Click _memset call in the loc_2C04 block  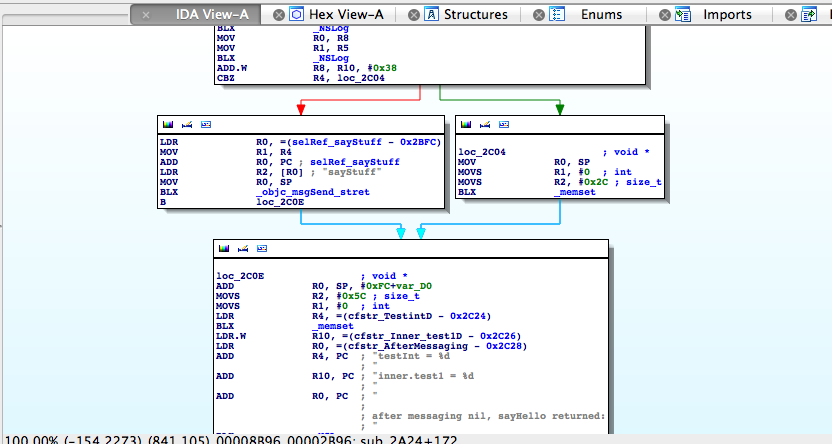click(x=575, y=192)
